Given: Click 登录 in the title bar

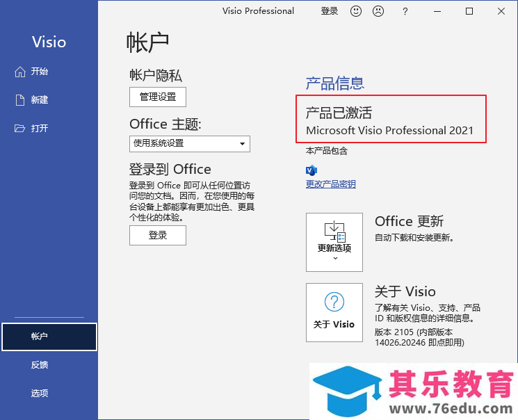Looking at the screenshot, I should tap(330, 11).
